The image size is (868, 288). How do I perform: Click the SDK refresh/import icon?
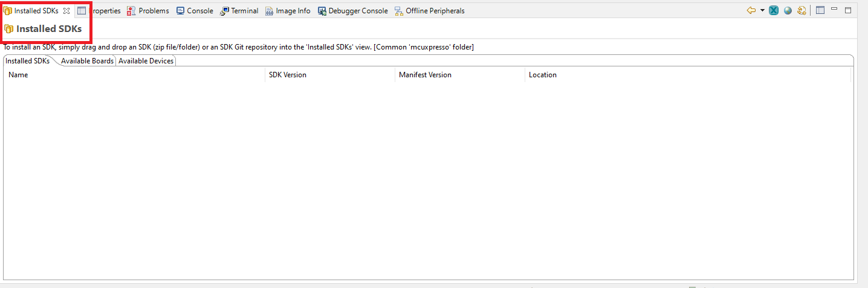802,10
